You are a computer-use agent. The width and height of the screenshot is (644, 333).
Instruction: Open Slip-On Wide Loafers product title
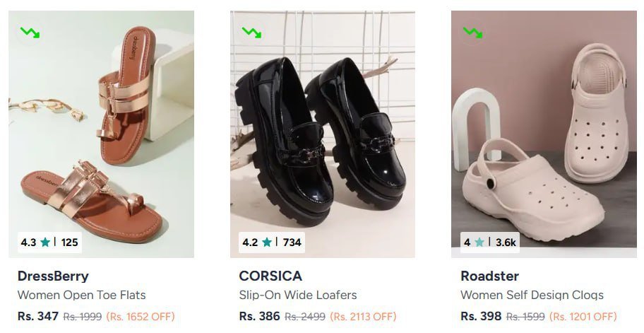[298, 295]
